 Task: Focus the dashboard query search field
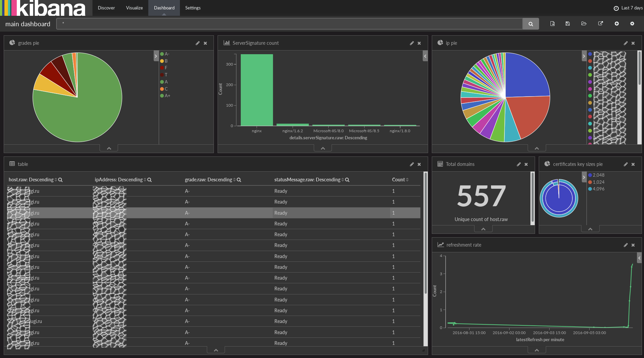pos(290,24)
